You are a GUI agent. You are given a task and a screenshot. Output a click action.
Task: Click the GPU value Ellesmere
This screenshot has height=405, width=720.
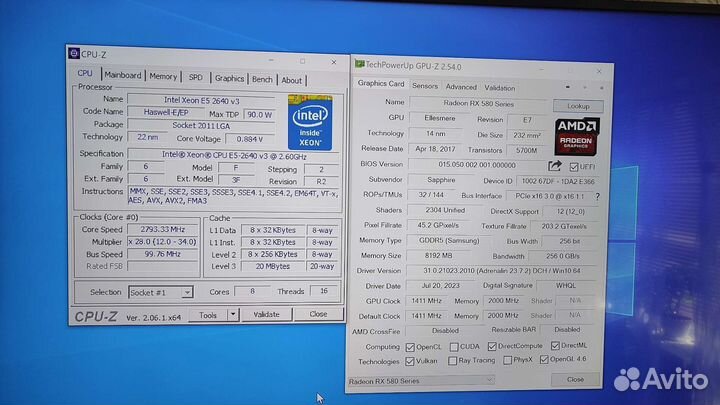(x=439, y=118)
